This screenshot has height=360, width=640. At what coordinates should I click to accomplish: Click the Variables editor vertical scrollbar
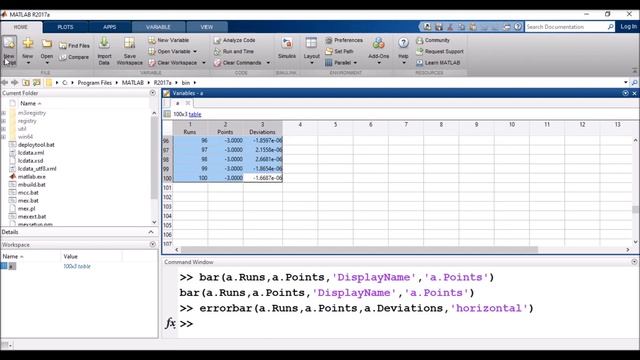coord(635,209)
